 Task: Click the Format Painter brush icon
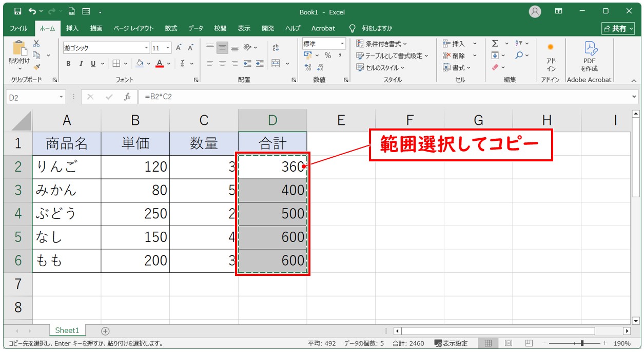[x=36, y=67]
